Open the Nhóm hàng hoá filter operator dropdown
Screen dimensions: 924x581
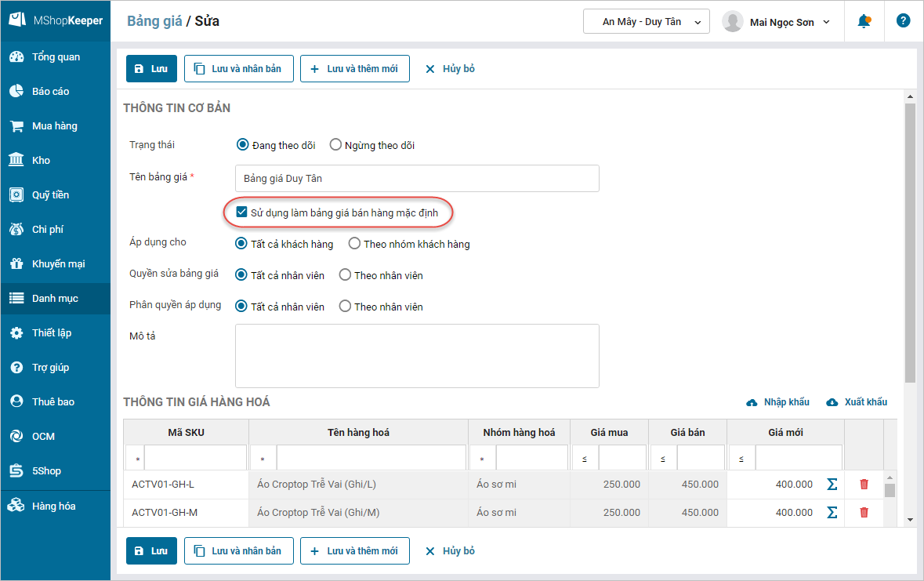(484, 458)
